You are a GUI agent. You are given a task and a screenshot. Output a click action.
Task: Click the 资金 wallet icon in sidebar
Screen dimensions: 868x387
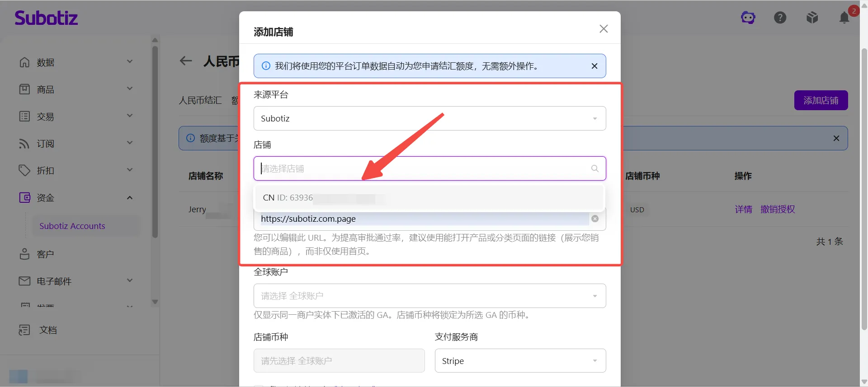(24, 198)
